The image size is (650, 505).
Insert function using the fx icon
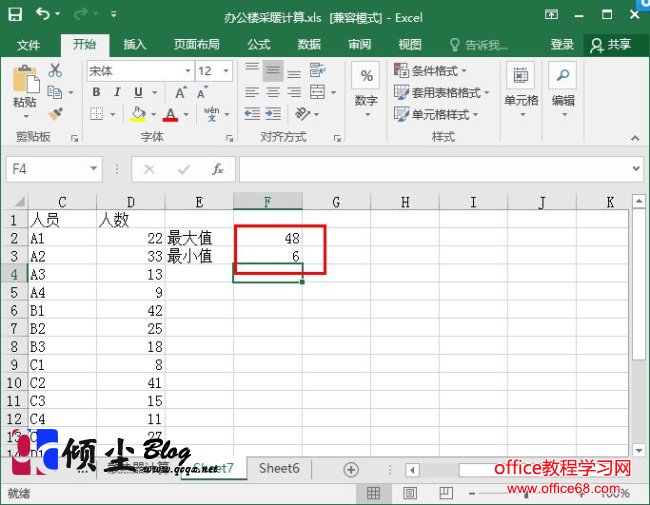pyautogui.click(x=218, y=169)
